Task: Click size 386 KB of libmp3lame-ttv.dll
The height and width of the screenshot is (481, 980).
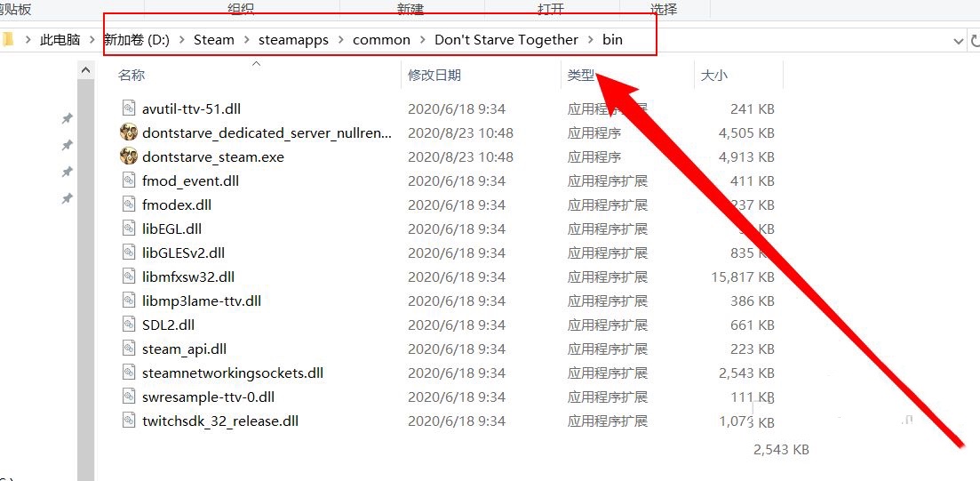Action: click(x=753, y=301)
